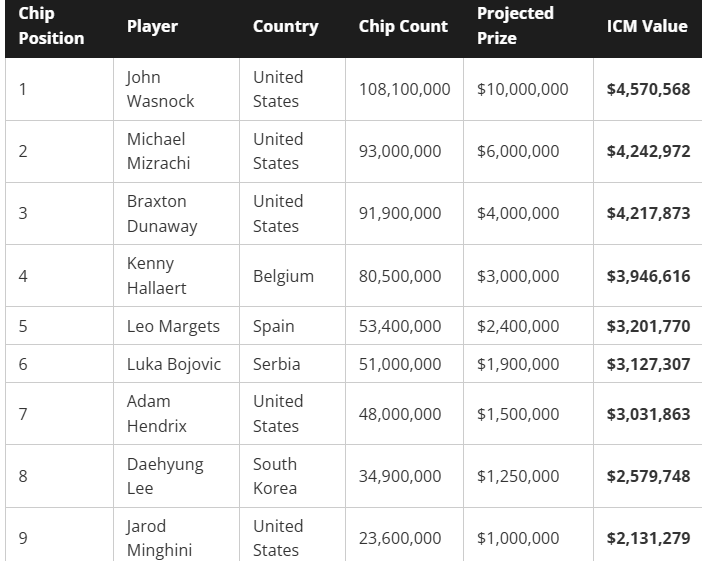The height and width of the screenshot is (561, 702).
Task: Click the Chip Count column header
Action: point(403,26)
